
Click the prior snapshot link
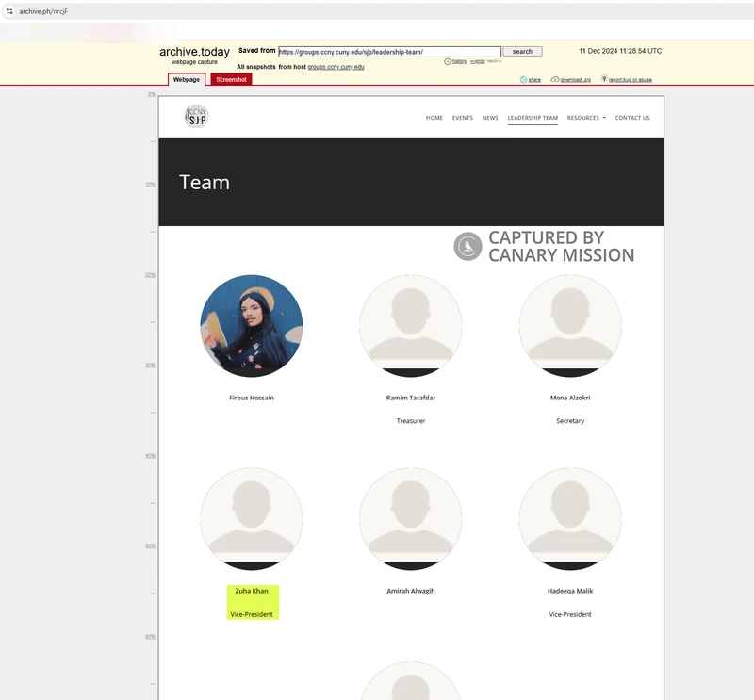click(x=478, y=61)
